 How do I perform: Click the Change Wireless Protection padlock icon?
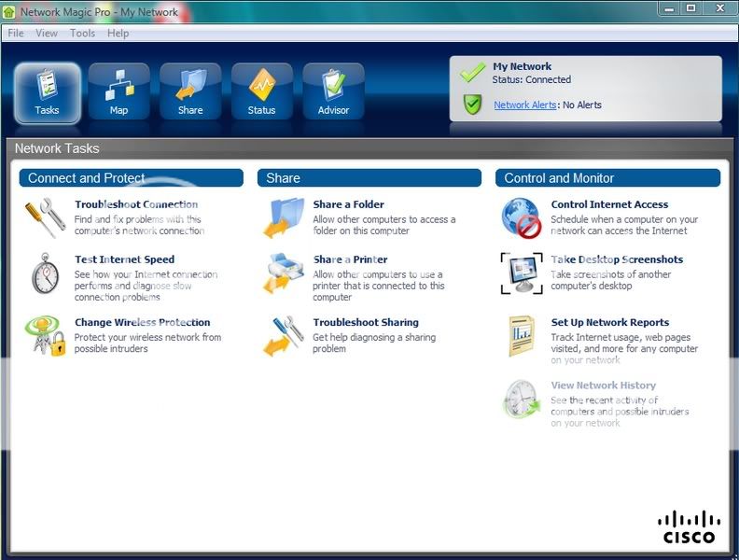[x=45, y=336]
